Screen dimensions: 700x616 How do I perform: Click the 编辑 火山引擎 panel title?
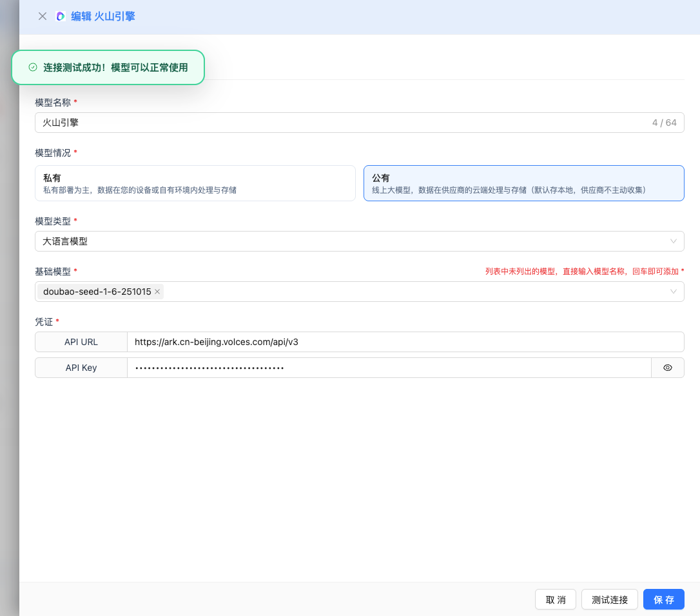click(x=102, y=16)
